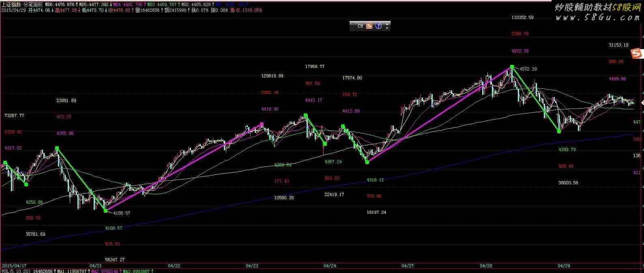
Task: Click the CH language indicator
Action: click(x=360, y=26)
